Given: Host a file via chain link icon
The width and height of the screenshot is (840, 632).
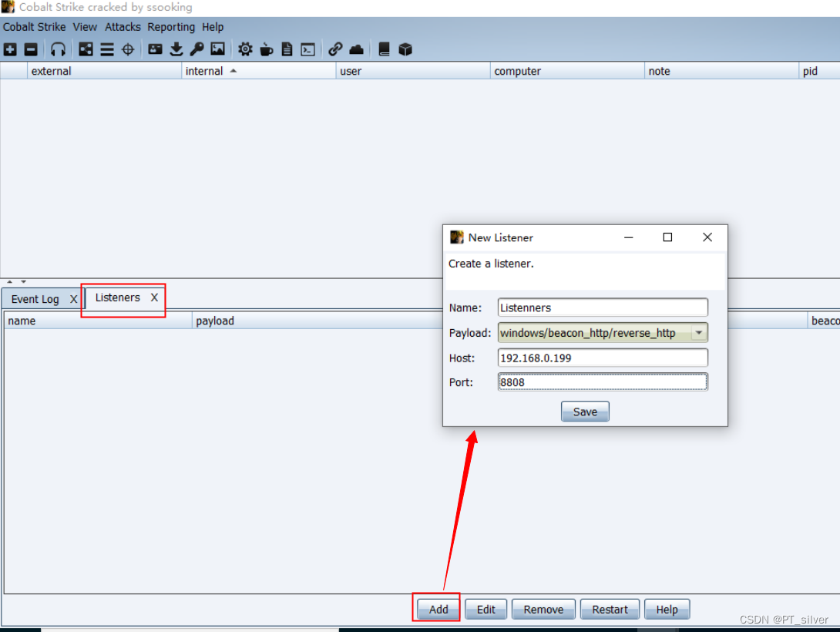Looking at the screenshot, I should click(x=335, y=50).
